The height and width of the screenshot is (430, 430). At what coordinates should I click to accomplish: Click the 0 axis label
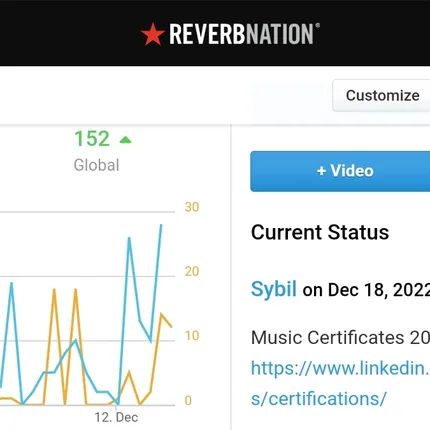[188, 400]
